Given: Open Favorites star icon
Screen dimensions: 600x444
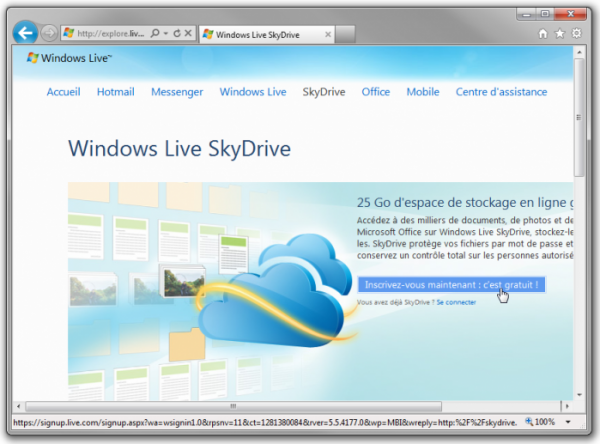Looking at the screenshot, I should (560, 34).
